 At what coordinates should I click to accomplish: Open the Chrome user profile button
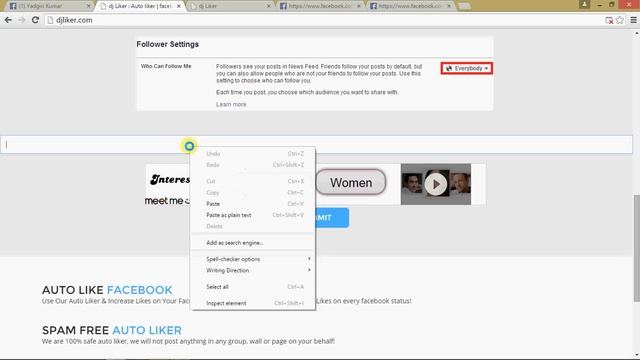(584, 4)
